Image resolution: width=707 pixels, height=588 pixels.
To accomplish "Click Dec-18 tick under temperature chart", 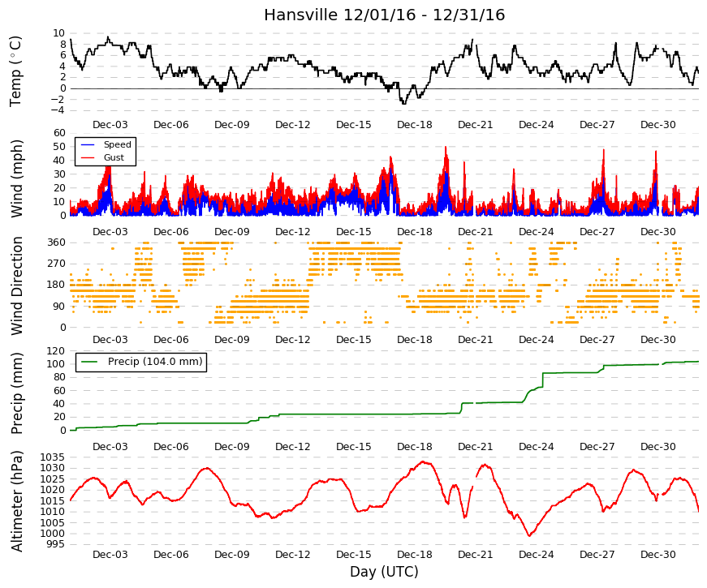I will (414, 125).
